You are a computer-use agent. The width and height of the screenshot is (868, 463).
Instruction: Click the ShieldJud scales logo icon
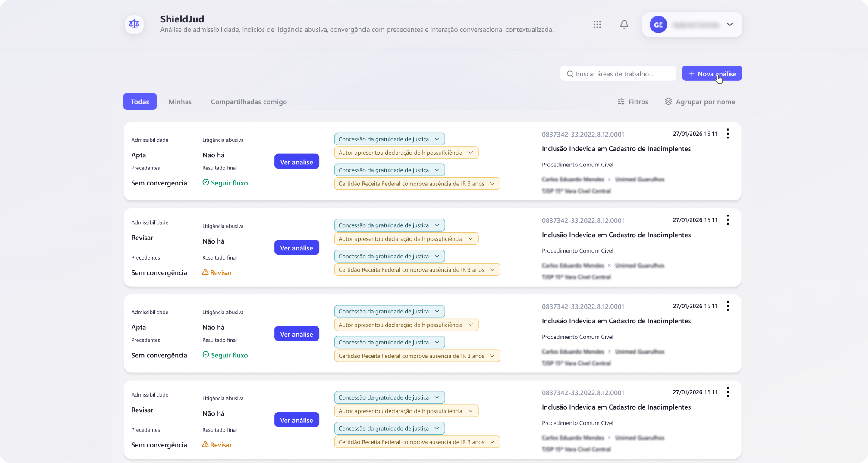(134, 24)
